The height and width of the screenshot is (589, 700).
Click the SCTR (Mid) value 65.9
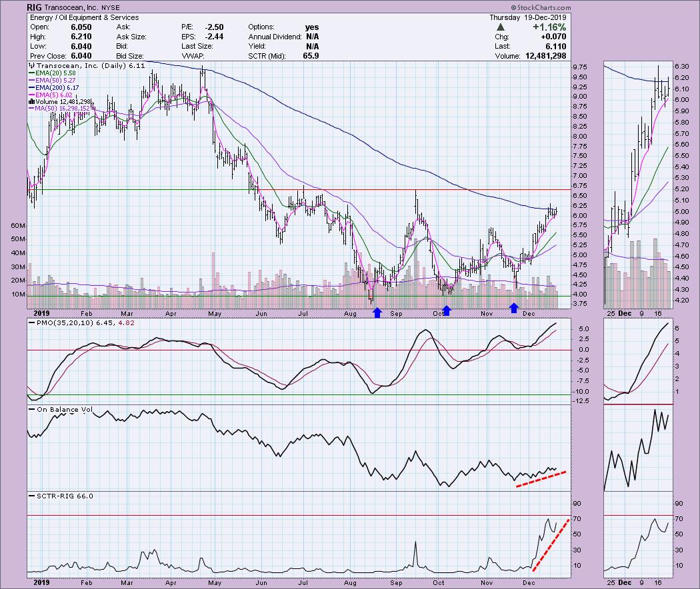(x=311, y=56)
